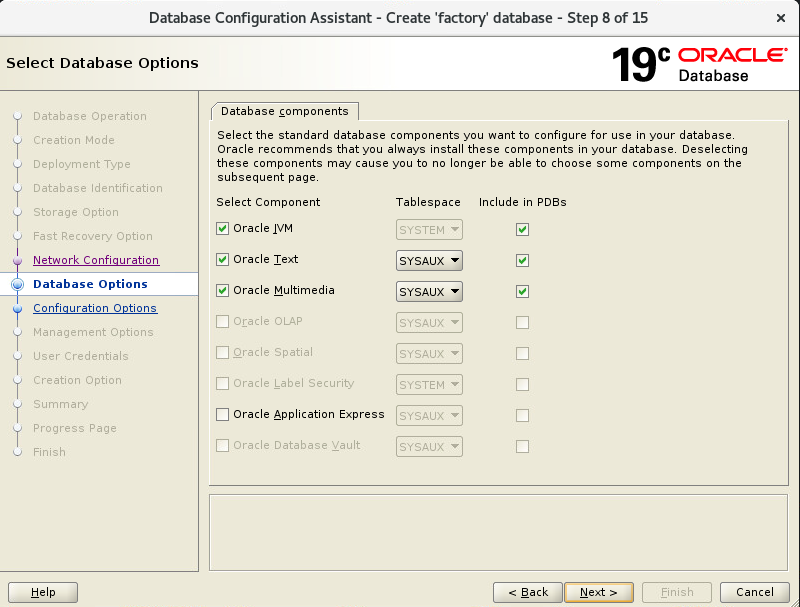Toggle Oracle OLAP component checkbox

click(x=222, y=322)
